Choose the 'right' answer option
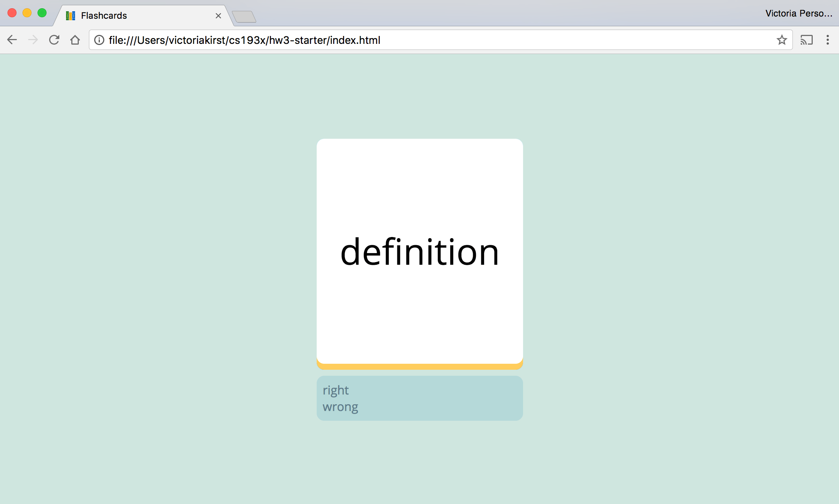Viewport: 839px width, 504px height. [335, 390]
